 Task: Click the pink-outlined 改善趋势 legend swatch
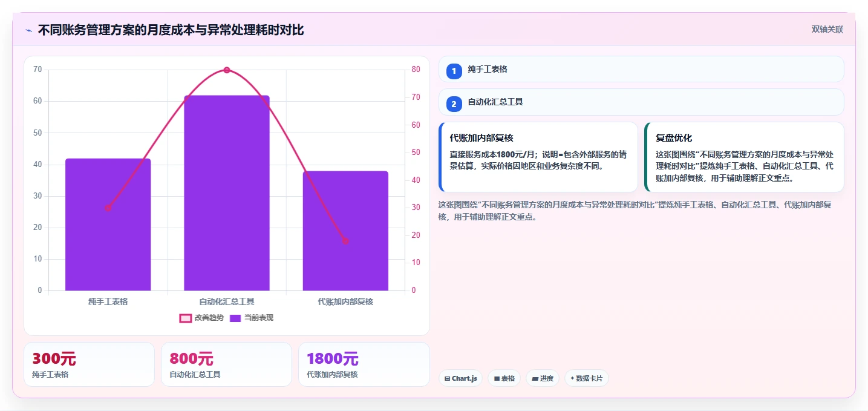point(186,318)
